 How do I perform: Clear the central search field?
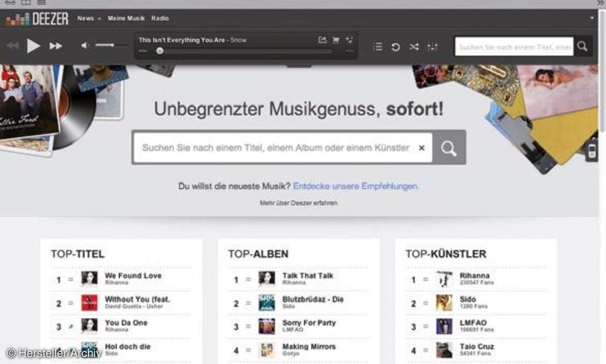(422, 148)
